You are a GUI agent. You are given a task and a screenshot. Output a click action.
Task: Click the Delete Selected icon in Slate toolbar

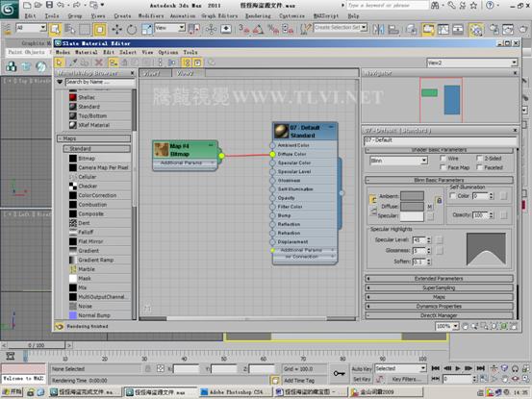99,62
